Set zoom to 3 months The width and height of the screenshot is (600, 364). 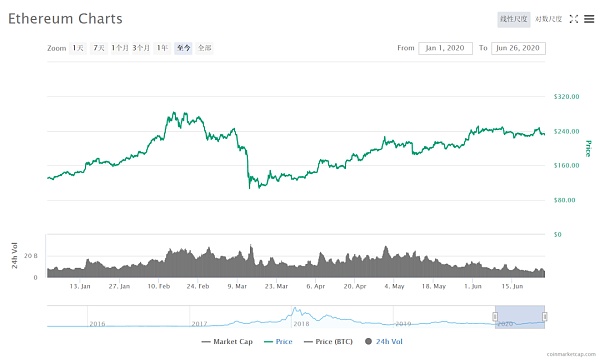coord(141,48)
